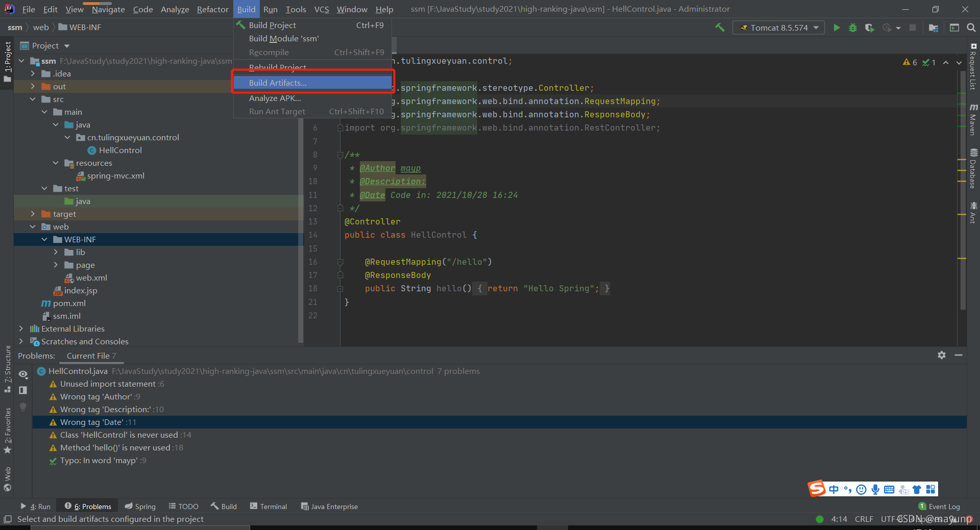Click the warnings count indicator in editor
Viewport: 980px width, 530px height.
(x=910, y=62)
